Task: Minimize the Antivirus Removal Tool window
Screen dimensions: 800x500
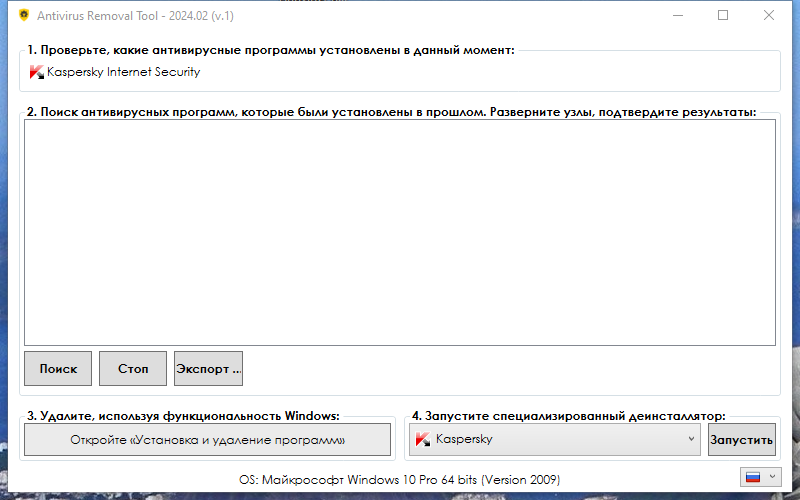Action: [x=678, y=15]
